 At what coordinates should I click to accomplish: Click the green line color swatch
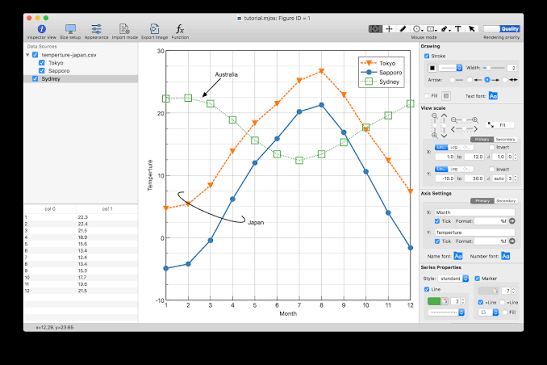[x=434, y=301]
